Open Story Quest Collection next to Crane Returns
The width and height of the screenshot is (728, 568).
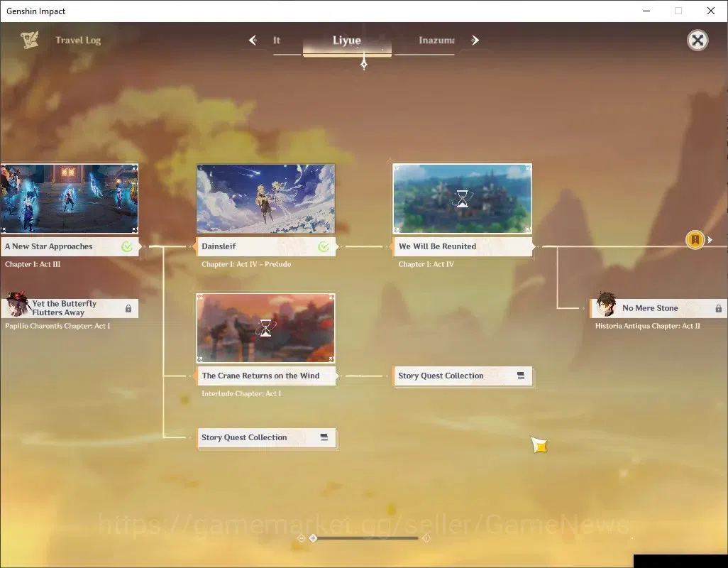pyautogui.click(x=463, y=376)
